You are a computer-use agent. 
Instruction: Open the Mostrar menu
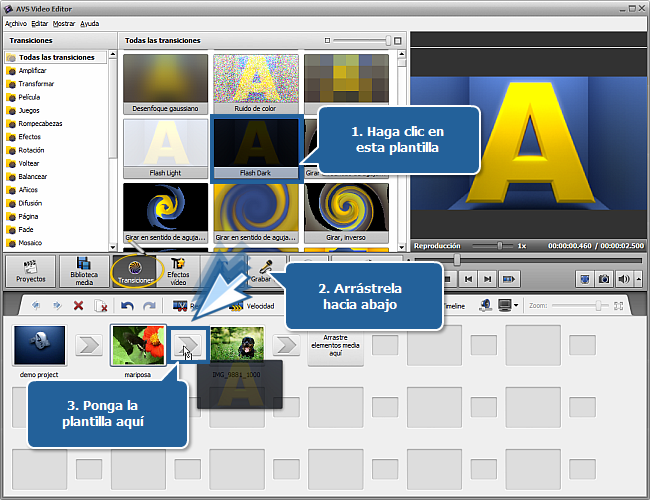pos(62,22)
